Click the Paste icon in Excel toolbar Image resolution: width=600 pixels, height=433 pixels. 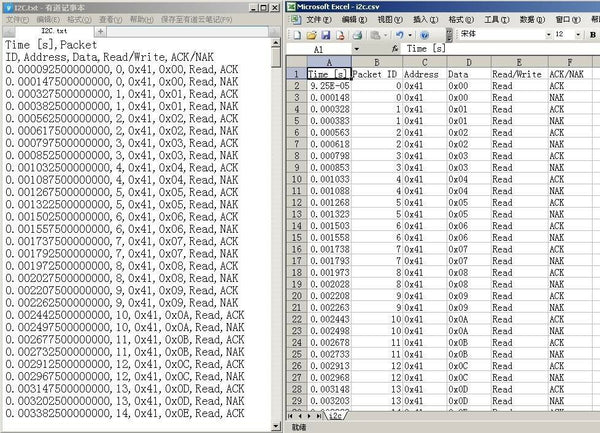click(x=375, y=35)
